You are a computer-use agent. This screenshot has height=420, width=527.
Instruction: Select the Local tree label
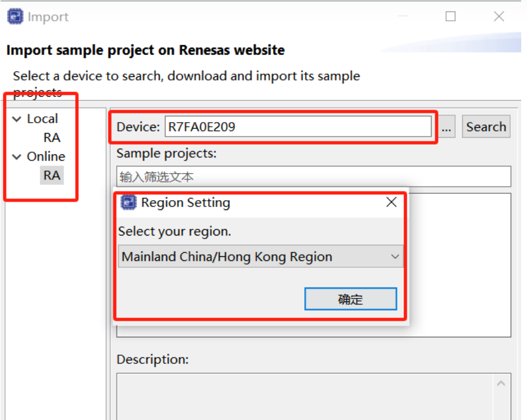click(42, 119)
